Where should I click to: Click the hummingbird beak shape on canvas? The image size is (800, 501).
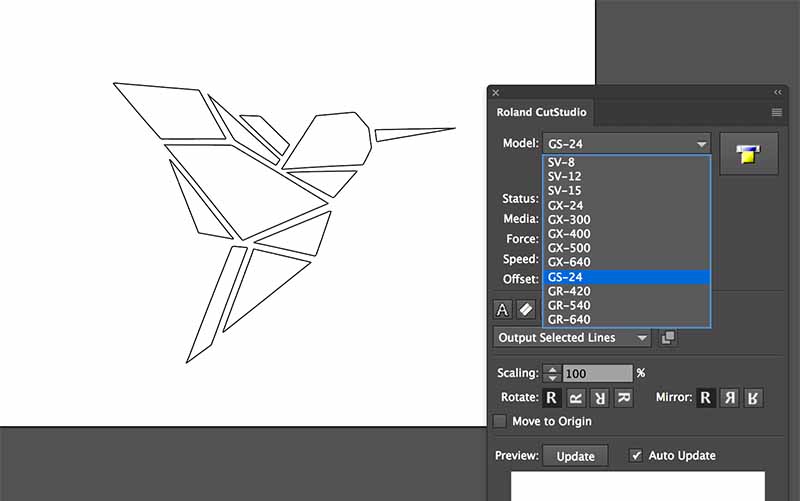pyautogui.click(x=408, y=134)
